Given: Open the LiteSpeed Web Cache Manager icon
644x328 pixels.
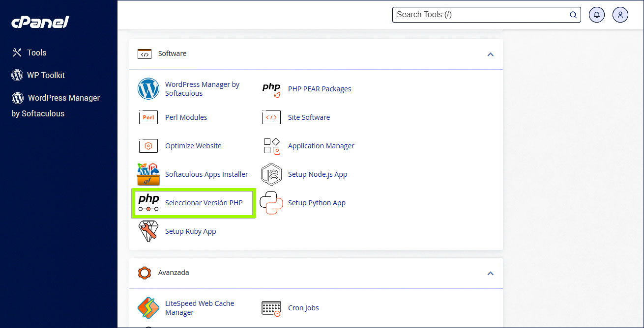Looking at the screenshot, I should tap(148, 308).
